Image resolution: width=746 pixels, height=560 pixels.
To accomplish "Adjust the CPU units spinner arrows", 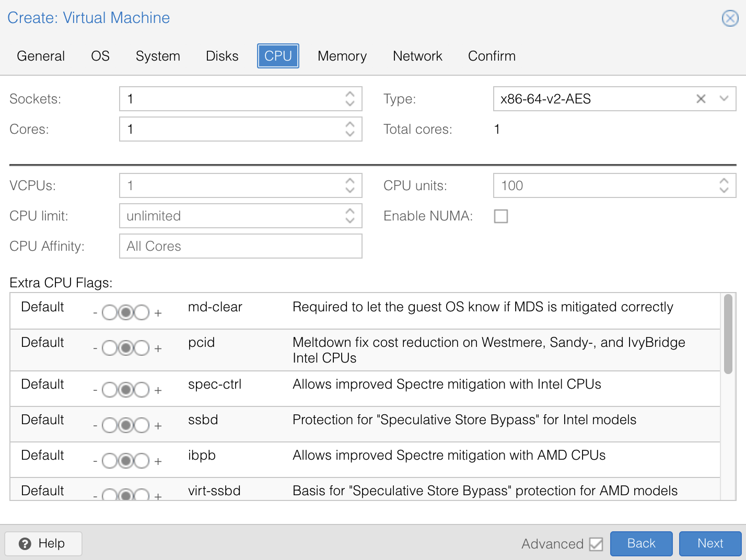I will (x=724, y=185).
